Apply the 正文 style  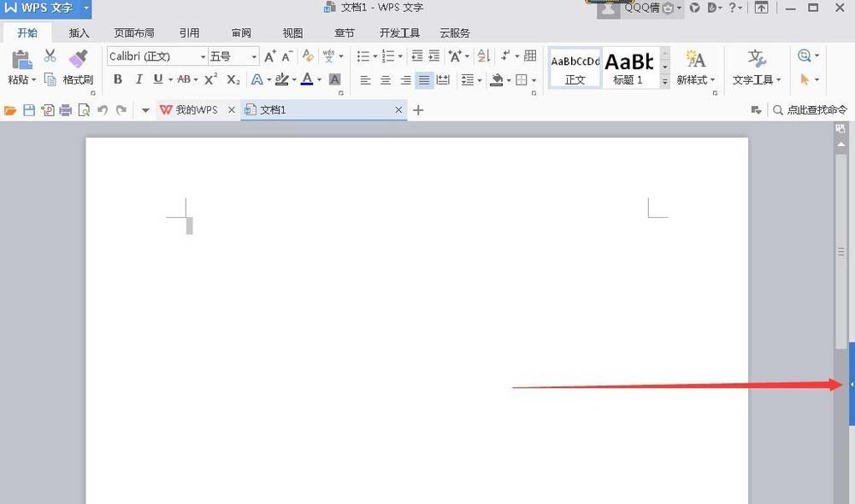(x=575, y=67)
